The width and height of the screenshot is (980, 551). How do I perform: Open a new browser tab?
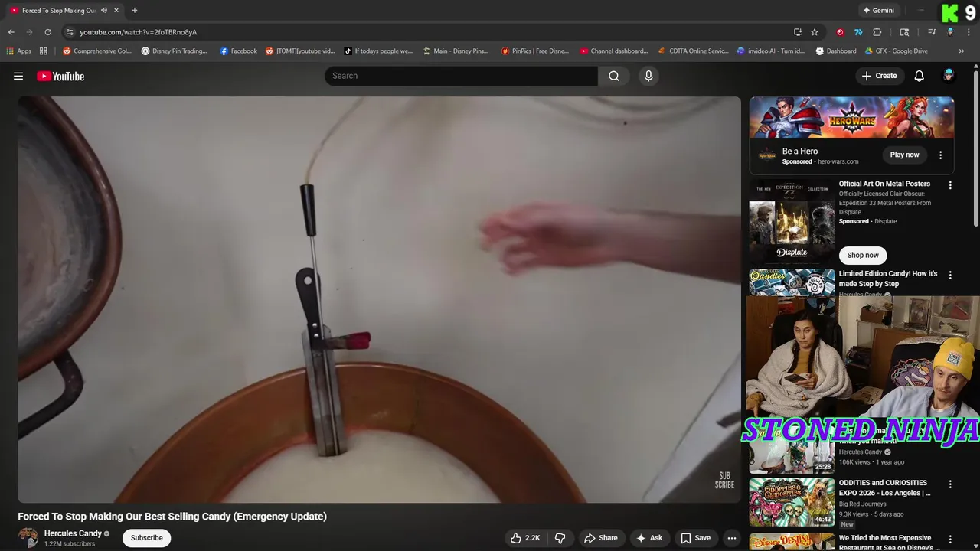pos(135,11)
